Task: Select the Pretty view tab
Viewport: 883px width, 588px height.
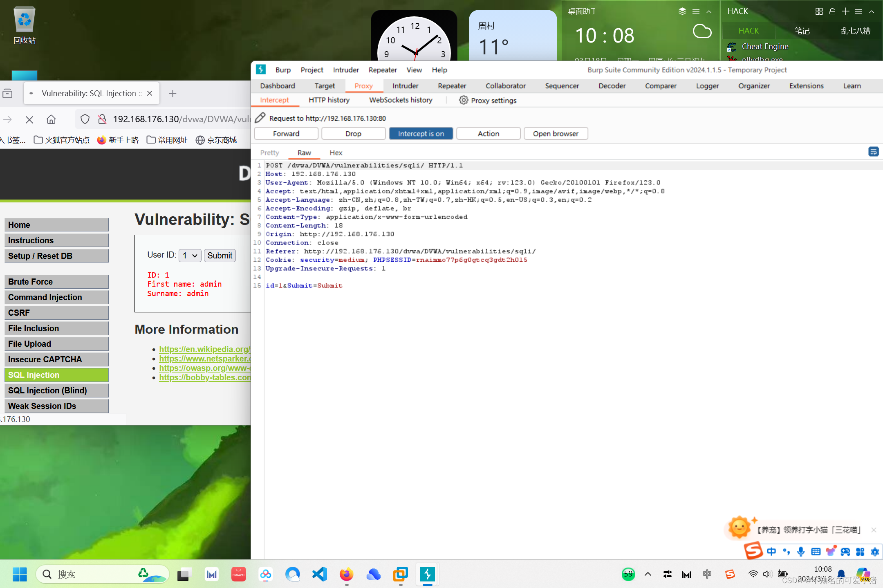Action: tap(269, 153)
